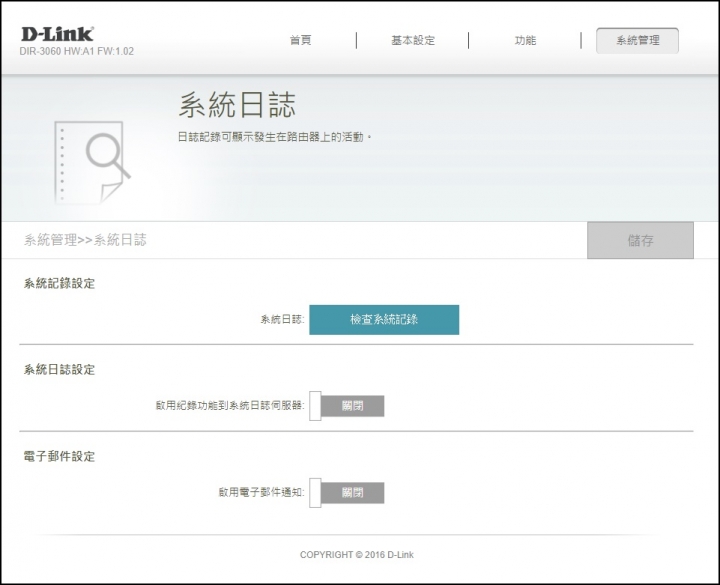Click the 日誌記錄可顯示發生在路由器上的活動 description
This screenshot has width=720, height=585.
[274, 137]
